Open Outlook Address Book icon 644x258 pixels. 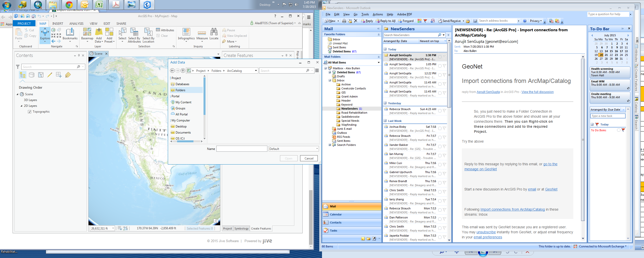(475, 21)
